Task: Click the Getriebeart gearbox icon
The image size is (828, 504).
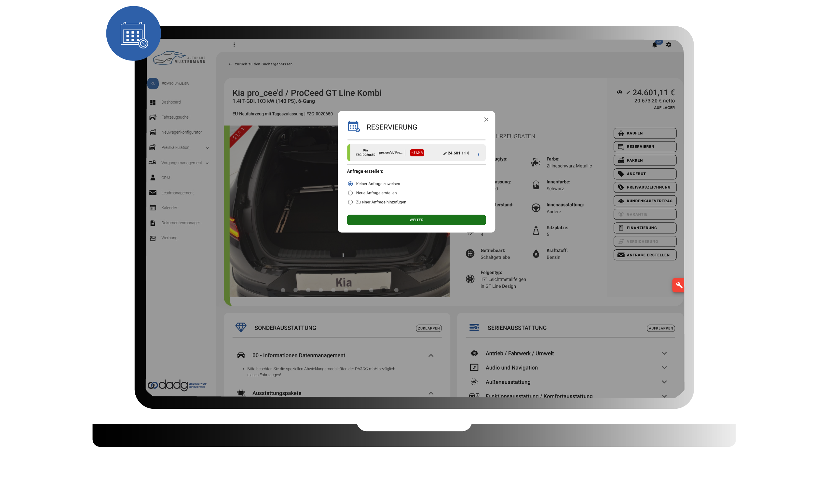Action: pyautogui.click(x=470, y=254)
